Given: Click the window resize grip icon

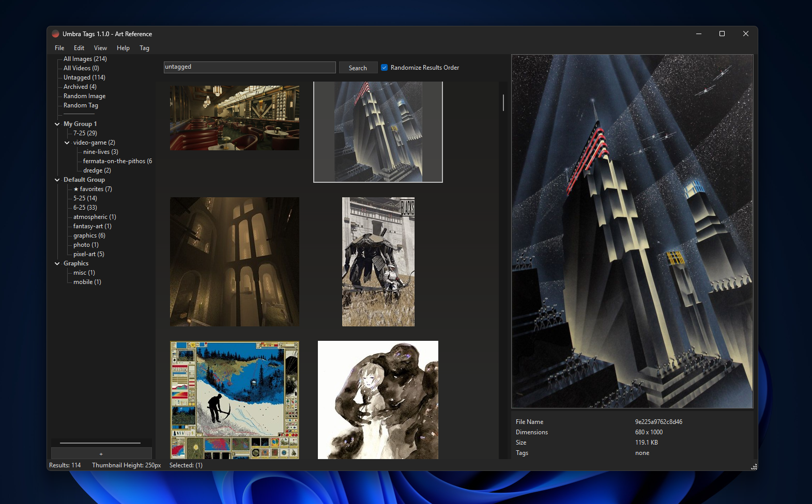Looking at the screenshot, I should click(754, 467).
